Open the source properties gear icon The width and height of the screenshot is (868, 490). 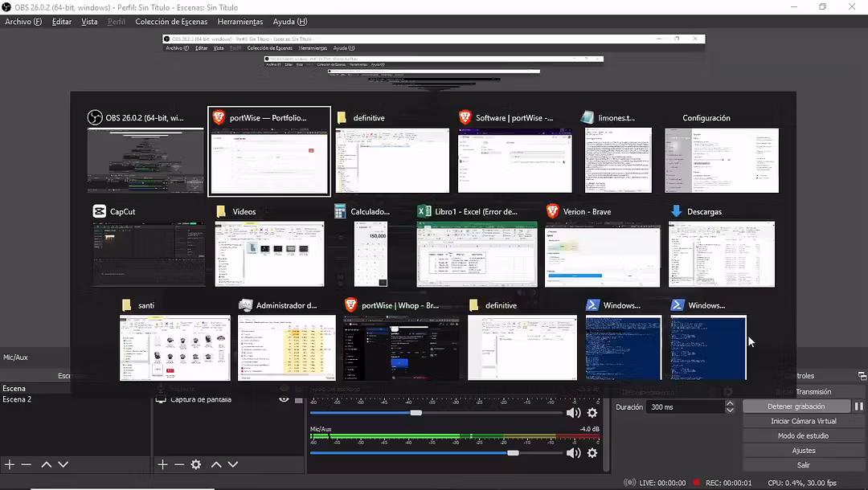[x=196, y=464]
